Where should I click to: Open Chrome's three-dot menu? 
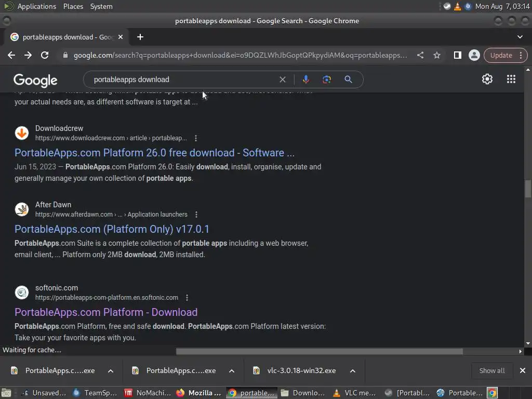pyautogui.click(x=521, y=55)
